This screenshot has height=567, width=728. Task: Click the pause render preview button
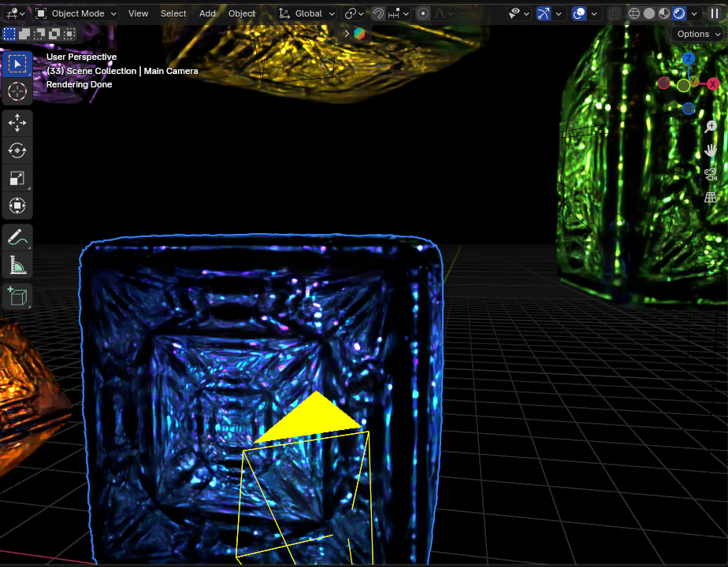(715, 13)
